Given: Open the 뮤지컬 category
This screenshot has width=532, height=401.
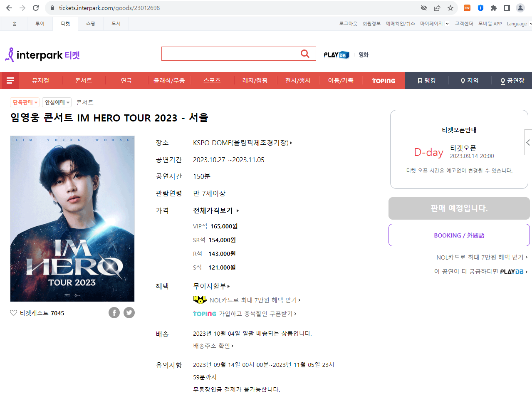Looking at the screenshot, I should (41, 81).
